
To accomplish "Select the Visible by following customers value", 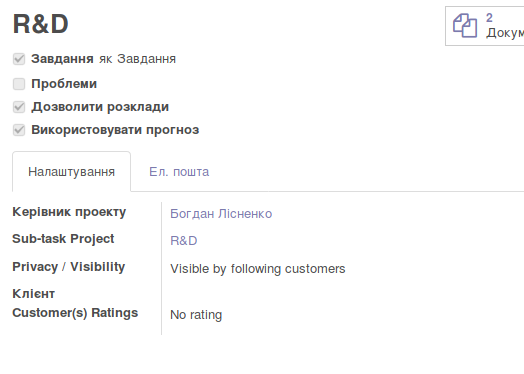I will point(258,269).
